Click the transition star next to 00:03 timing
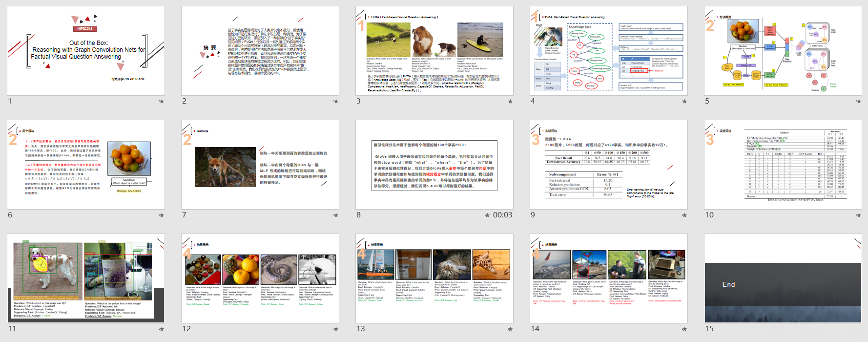Screen dimensions: 868x342 [x=487, y=215]
